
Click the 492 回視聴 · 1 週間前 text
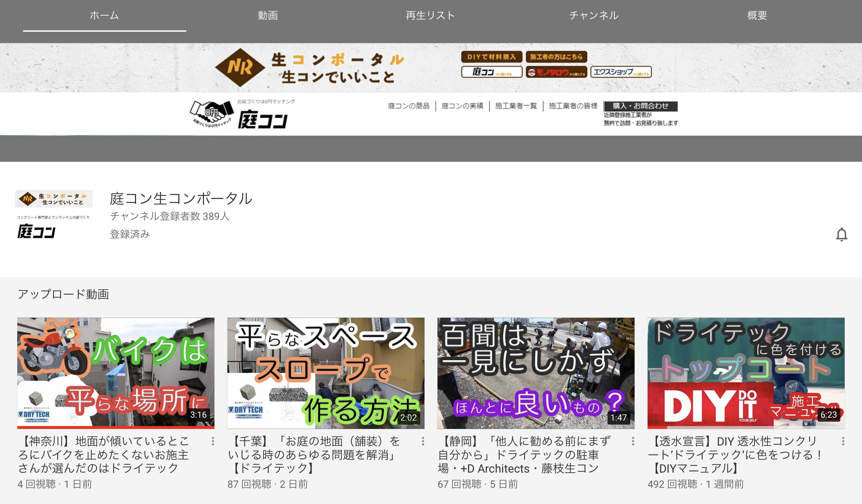point(696,484)
